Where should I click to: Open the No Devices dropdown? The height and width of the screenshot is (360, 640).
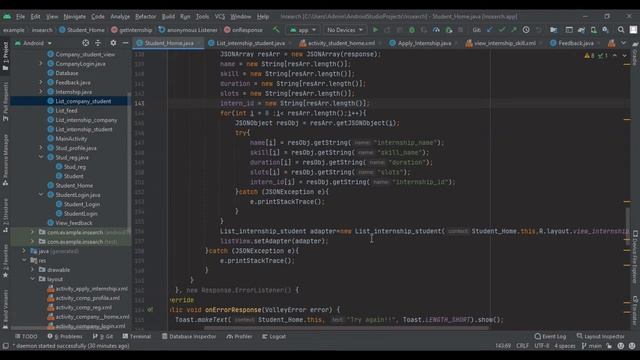[x=345, y=30]
